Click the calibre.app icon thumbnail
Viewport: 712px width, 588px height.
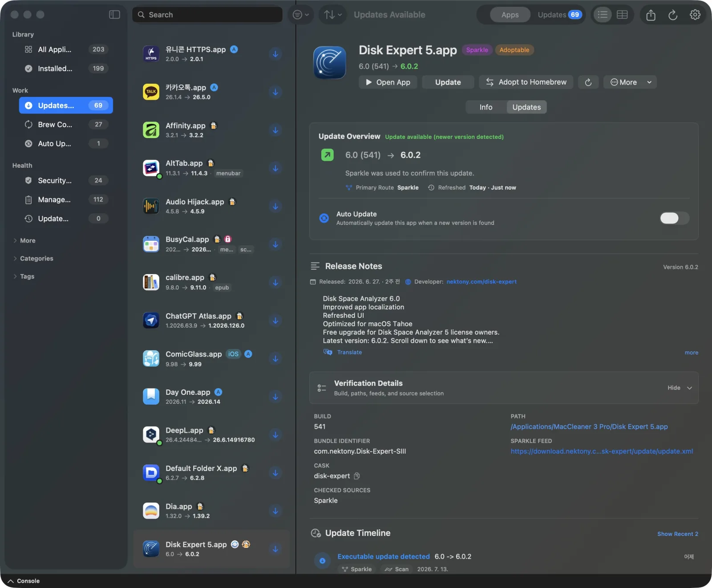151,282
